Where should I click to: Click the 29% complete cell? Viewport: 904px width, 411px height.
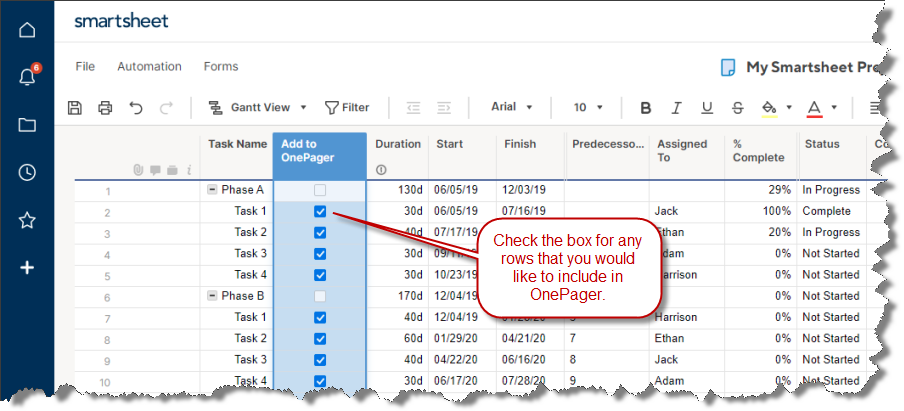(x=762, y=190)
